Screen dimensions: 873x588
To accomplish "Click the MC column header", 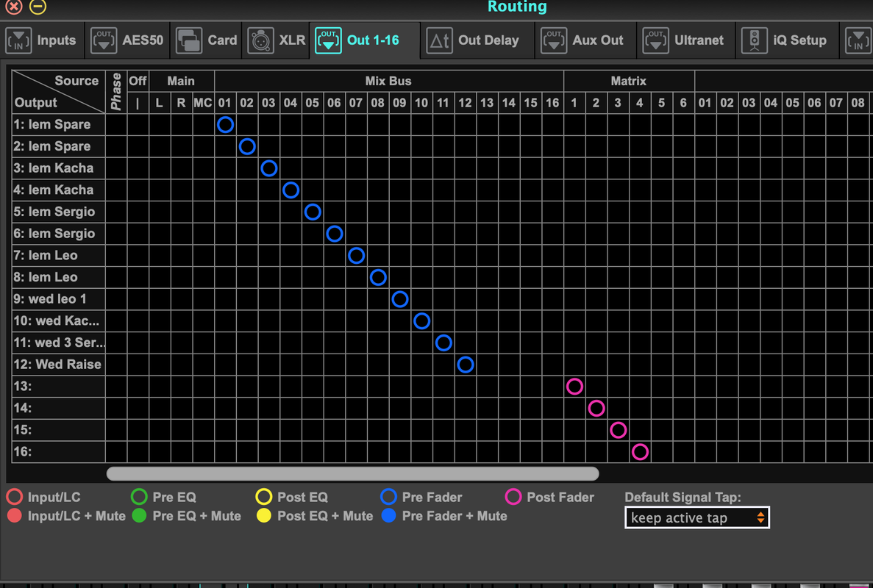I will pyautogui.click(x=203, y=103).
